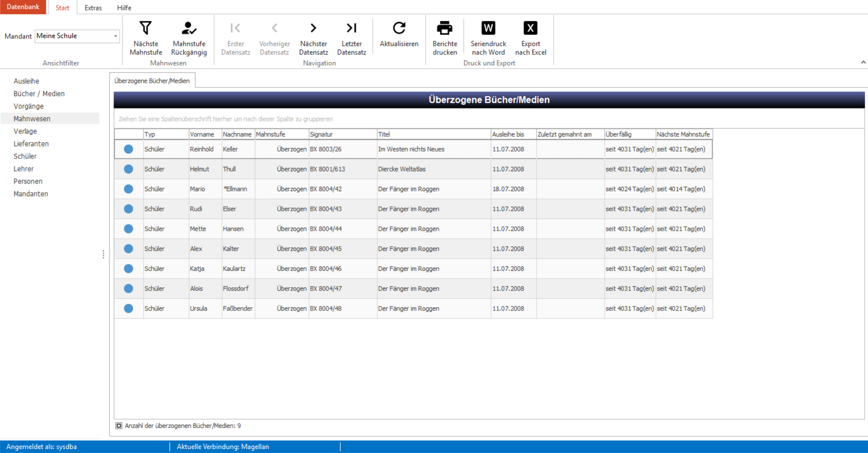Image resolution: width=868 pixels, height=453 pixels.
Task: Open Mandanten in the sidebar
Action: tap(31, 193)
